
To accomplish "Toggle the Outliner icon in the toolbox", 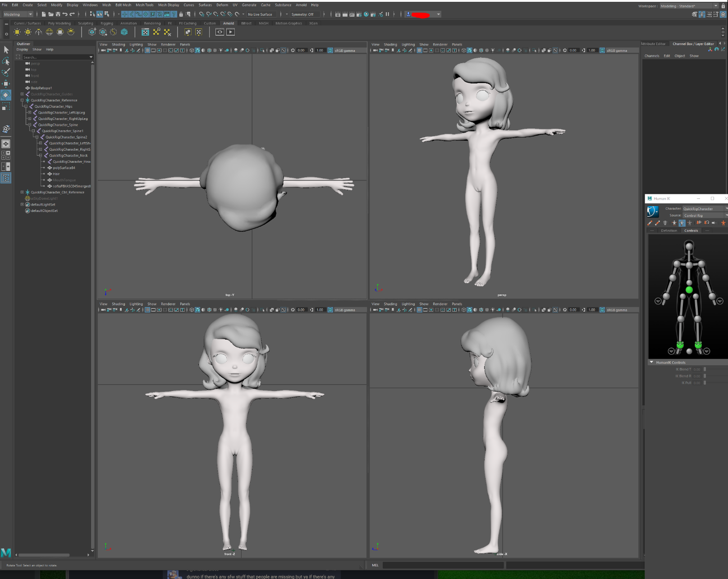I will (6, 178).
